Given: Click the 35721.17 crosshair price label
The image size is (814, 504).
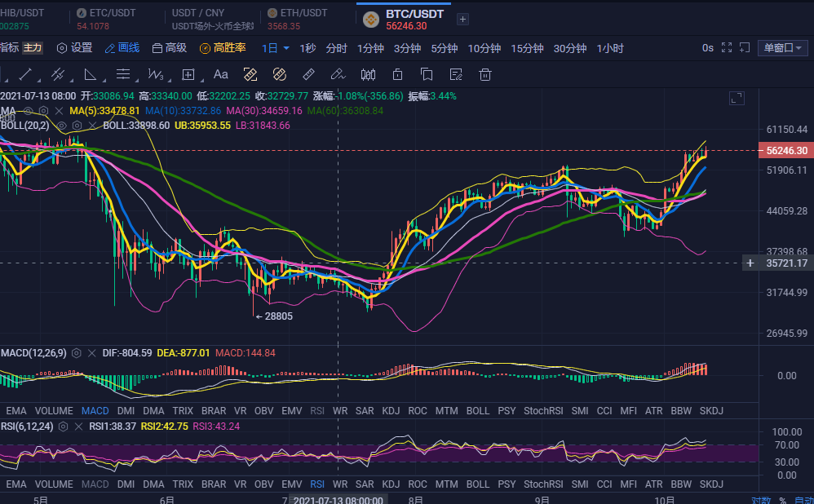Looking at the screenshot, I should click(786, 263).
